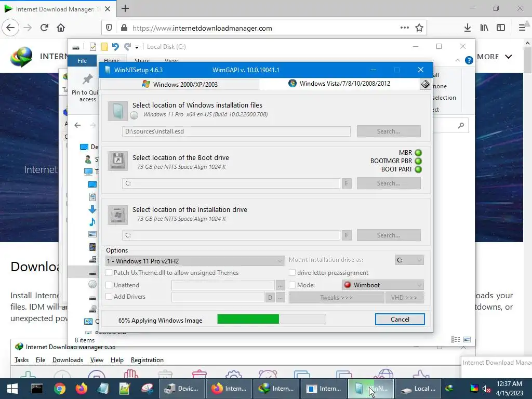
Task: Click the MBR green status indicator
Action: click(418, 153)
